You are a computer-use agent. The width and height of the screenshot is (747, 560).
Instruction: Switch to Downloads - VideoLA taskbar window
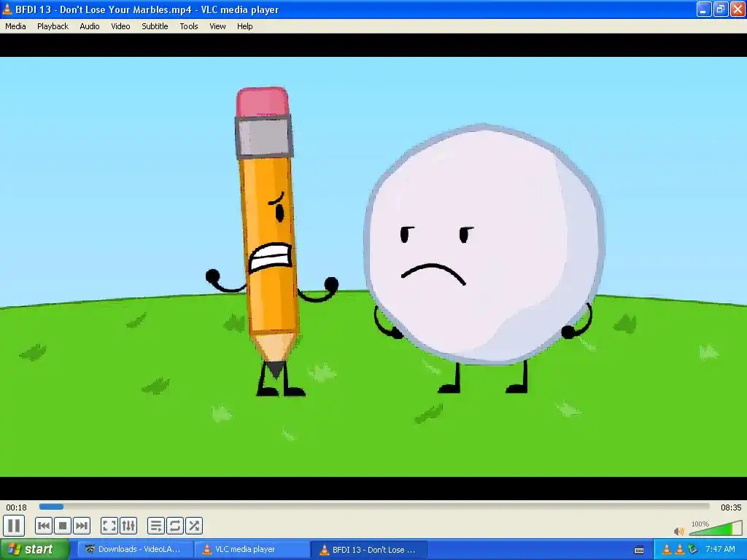(x=136, y=550)
